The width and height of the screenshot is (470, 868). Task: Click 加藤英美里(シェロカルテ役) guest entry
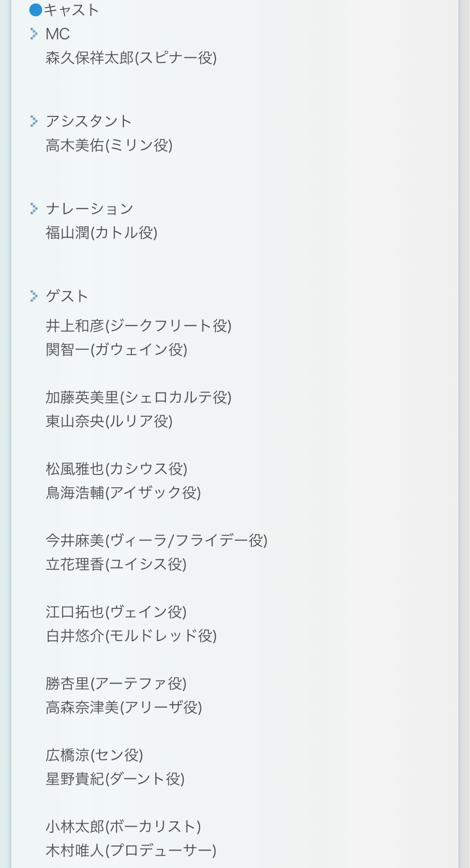(x=139, y=397)
